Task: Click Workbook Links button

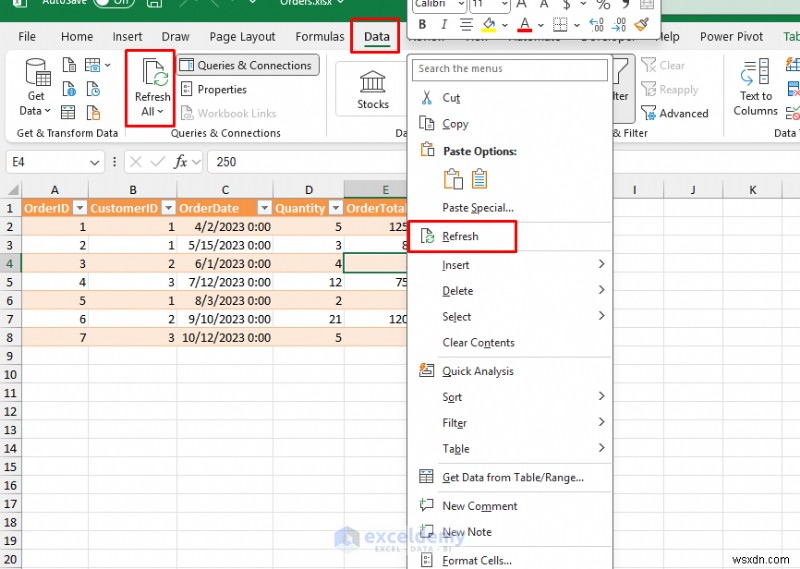Action: coord(229,113)
